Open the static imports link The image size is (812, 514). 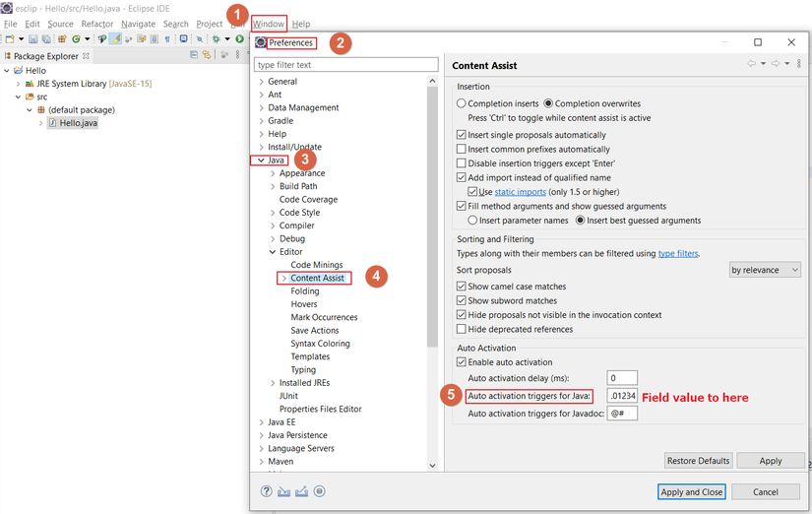pyautogui.click(x=520, y=192)
